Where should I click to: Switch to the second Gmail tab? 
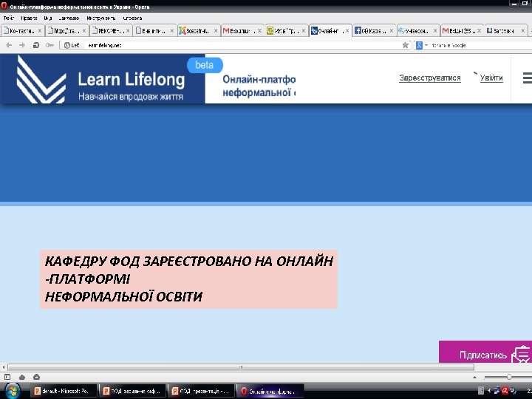pos(462,30)
